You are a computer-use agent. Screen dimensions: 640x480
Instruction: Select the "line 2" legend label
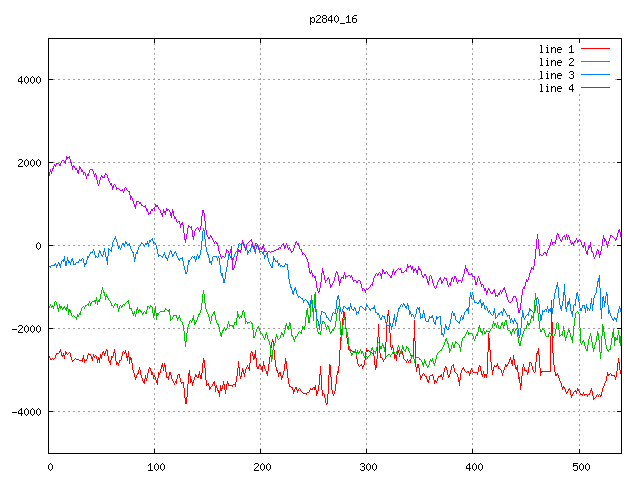[x=556, y=62]
